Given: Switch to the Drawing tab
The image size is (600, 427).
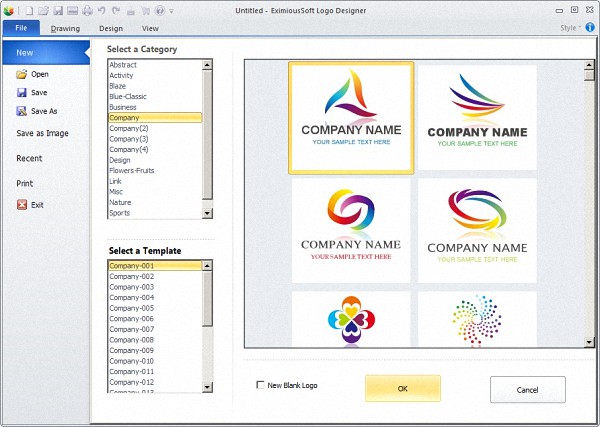Looking at the screenshot, I should click(x=65, y=29).
